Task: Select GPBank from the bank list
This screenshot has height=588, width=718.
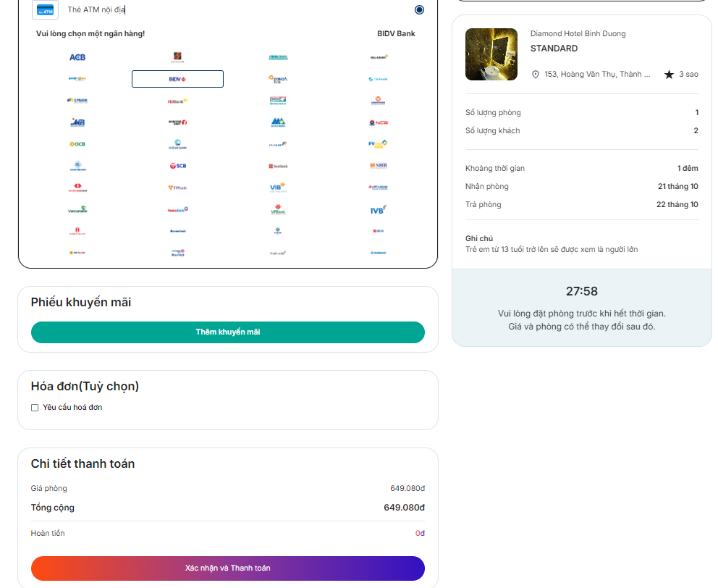Action: point(77,101)
